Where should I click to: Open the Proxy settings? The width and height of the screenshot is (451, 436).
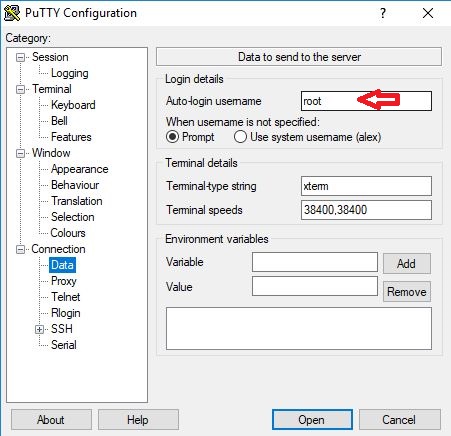tap(64, 281)
